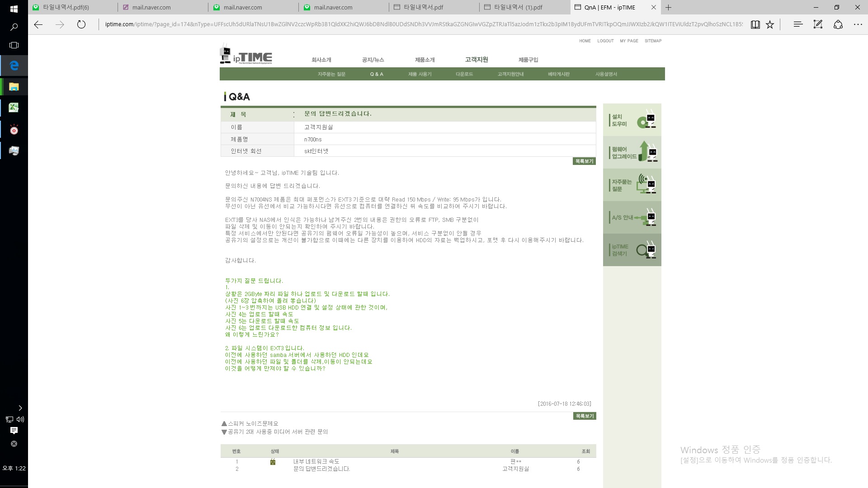The image size is (868, 488).
Task: Make a web note pen icon
Action: (818, 24)
